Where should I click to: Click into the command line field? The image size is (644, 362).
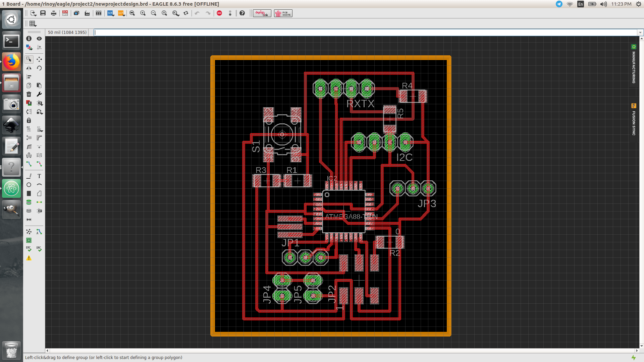pyautogui.click(x=366, y=33)
